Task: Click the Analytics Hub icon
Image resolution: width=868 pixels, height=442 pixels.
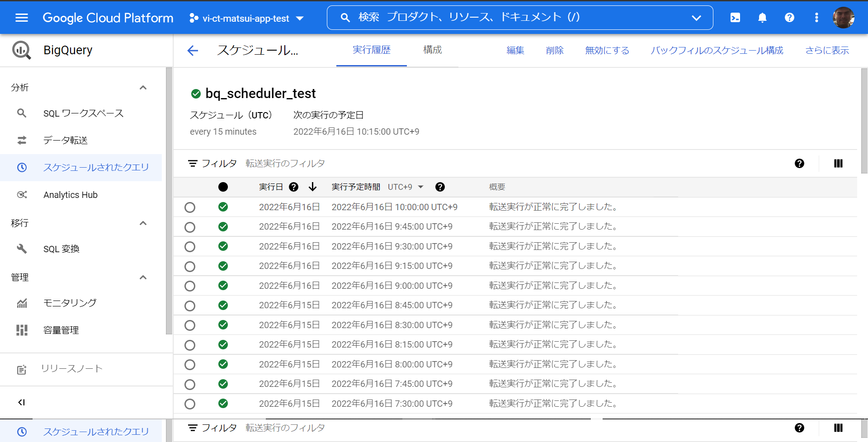Action: coord(21,194)
